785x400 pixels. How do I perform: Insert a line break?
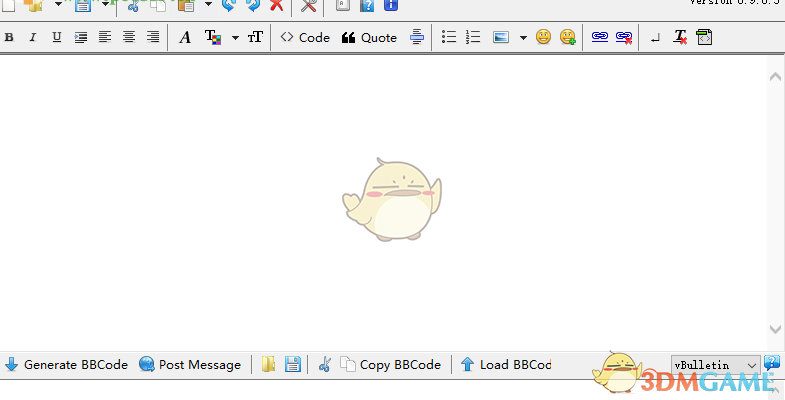point(655,39)
